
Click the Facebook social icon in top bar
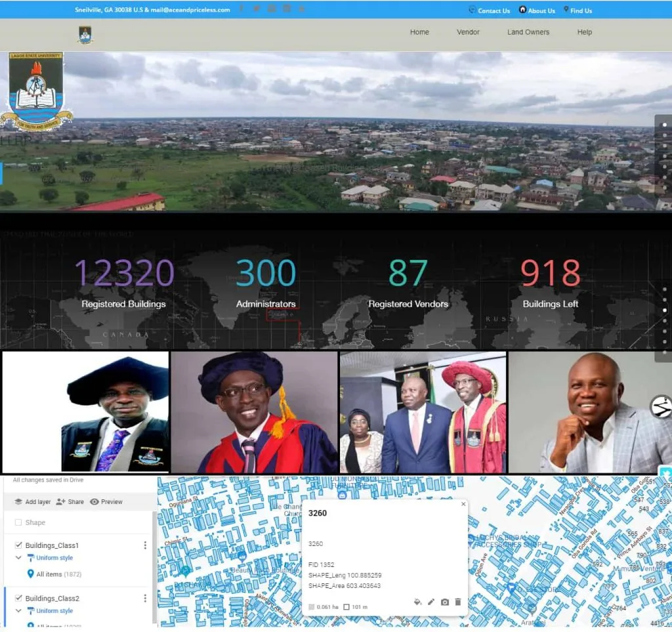tap(241, 9)
